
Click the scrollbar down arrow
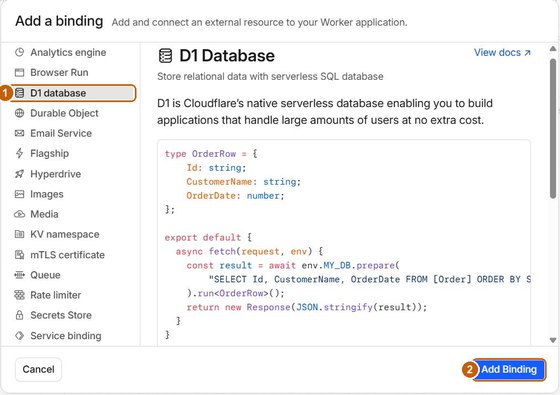point(553,340)
